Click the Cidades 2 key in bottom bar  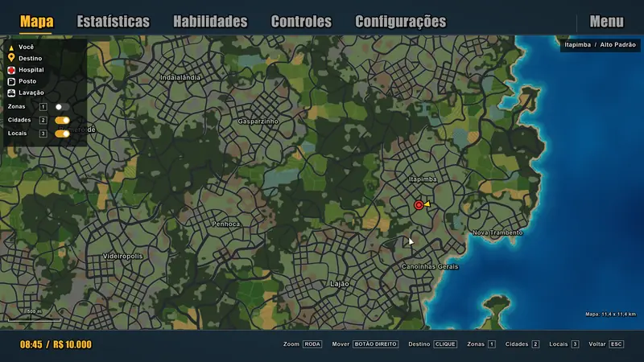click(535, 344)
